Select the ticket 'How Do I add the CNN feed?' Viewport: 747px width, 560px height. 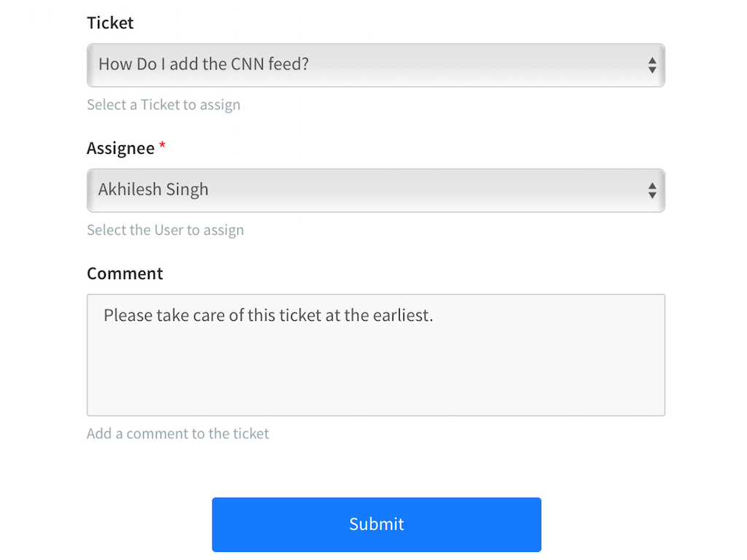[x=292, y=65]
